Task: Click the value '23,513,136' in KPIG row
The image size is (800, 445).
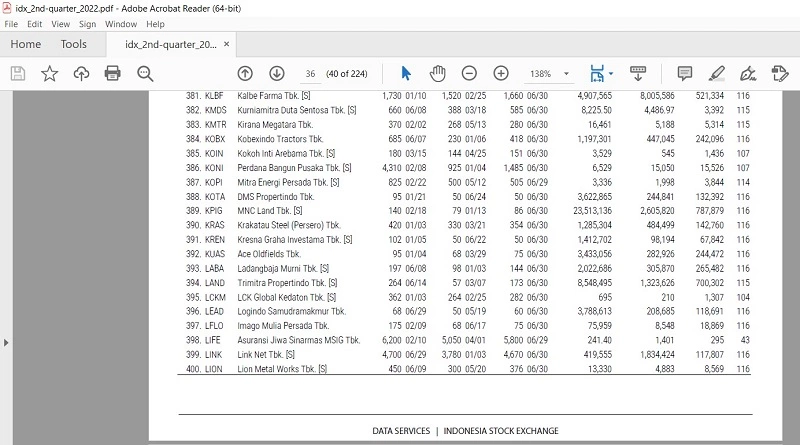Action: pos(592,211)
